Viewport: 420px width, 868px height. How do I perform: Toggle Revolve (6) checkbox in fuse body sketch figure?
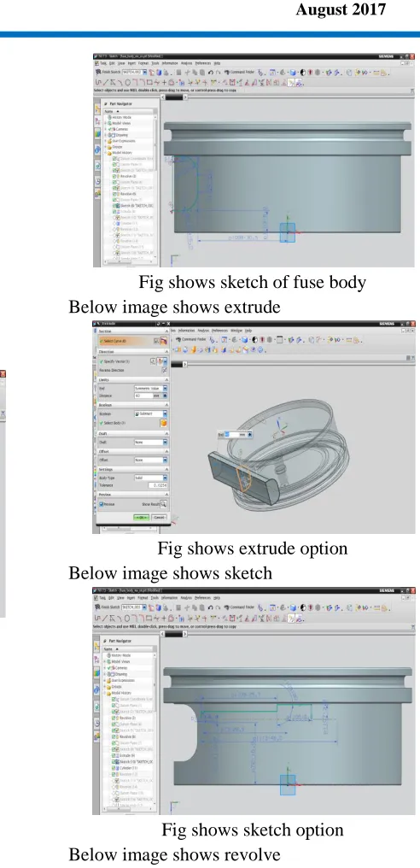point(115,194)
